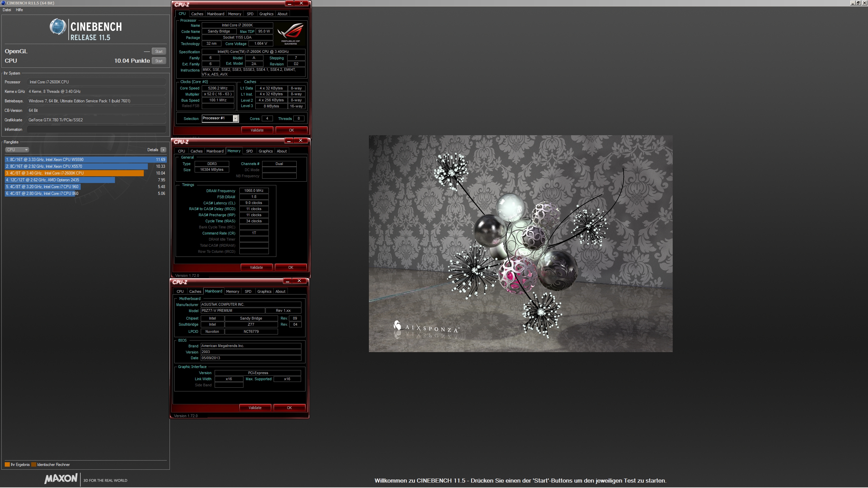Click OK in the CPU-Z Mainboard window
Viewport: 868px width, 488px height.
(x=289, y=408)
